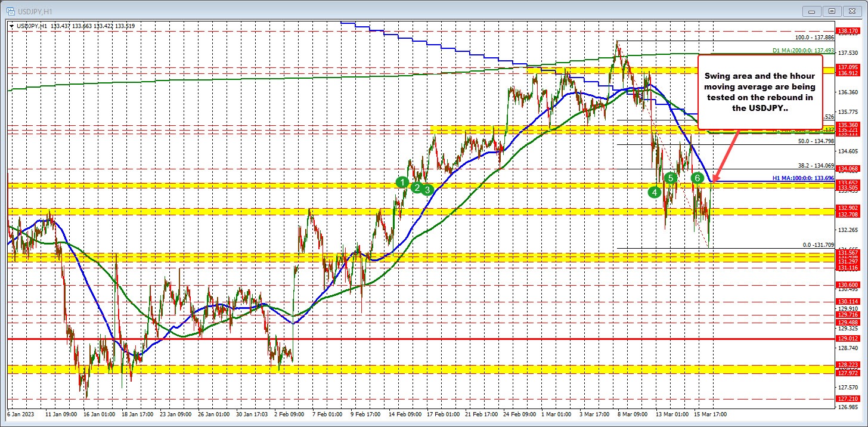868x427 pixels.
Task: Click the 130.600 red price tag
Action: click(848, 284)
